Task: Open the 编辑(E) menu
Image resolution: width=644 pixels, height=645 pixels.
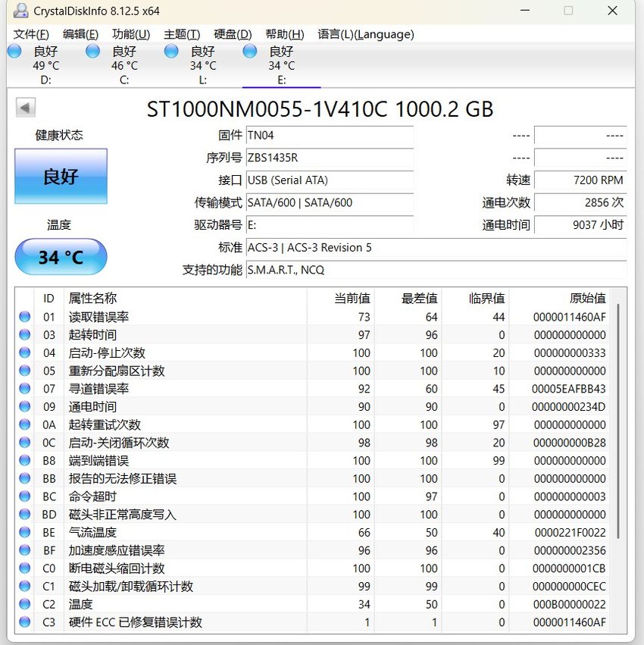Action: coord(80,34)
